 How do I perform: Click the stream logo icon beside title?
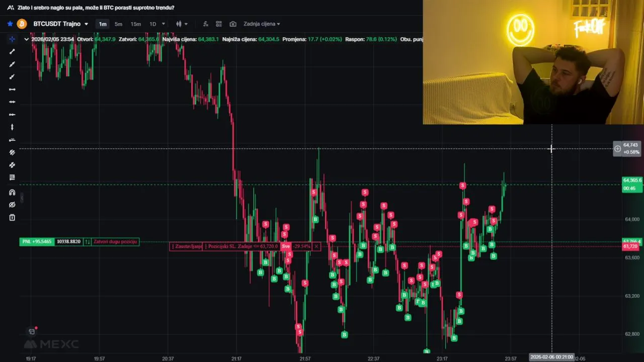[x=10, y=8]
